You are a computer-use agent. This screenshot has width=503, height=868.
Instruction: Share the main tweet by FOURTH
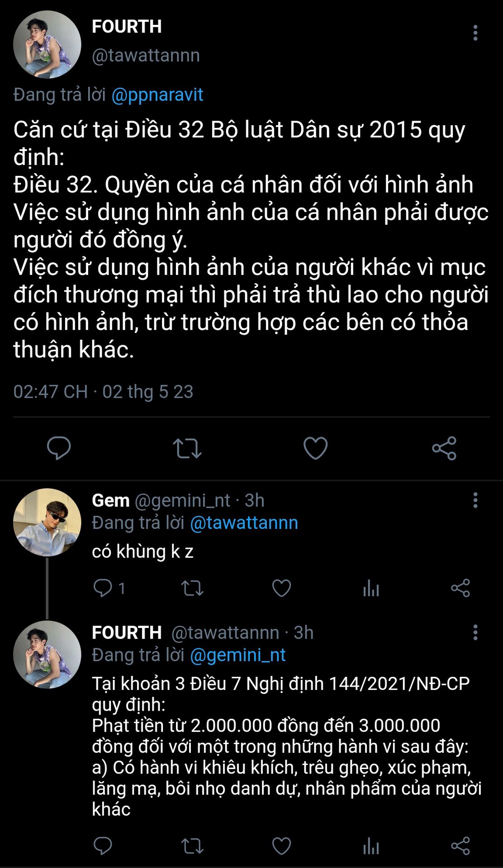444,448
